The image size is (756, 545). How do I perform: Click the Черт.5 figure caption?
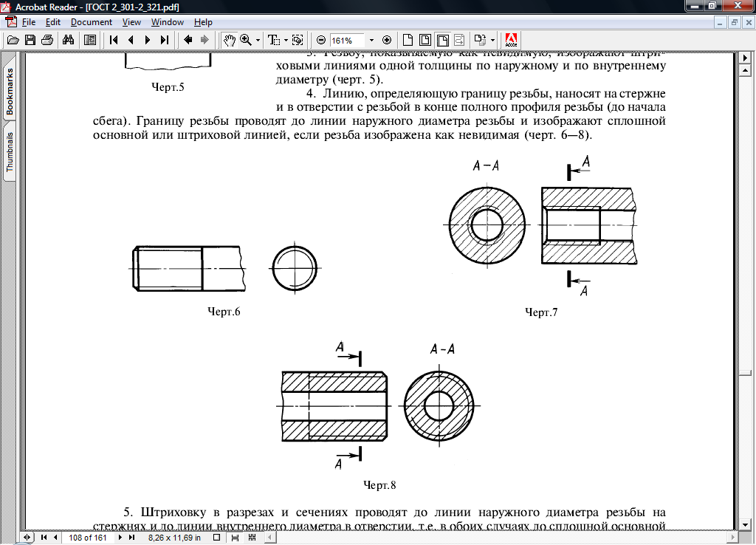click(168, 87)
